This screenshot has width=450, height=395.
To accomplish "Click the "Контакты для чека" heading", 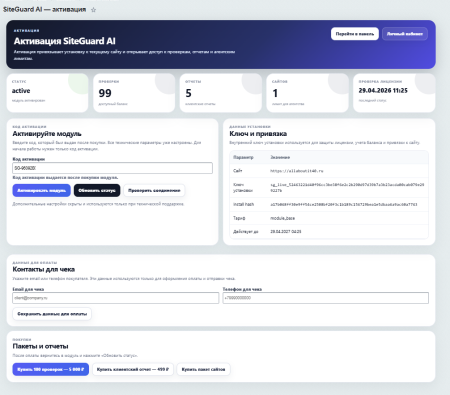I will click(x=44, y=269).
